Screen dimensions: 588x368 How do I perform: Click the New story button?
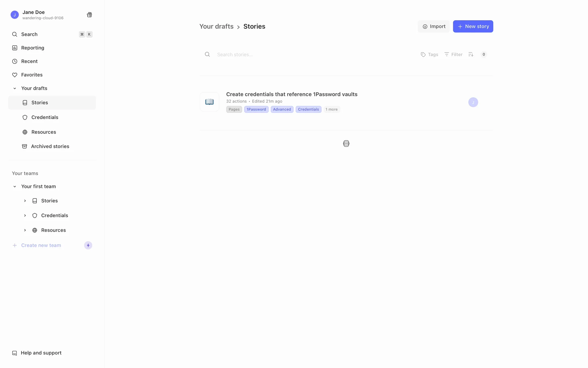click(473, 26)
